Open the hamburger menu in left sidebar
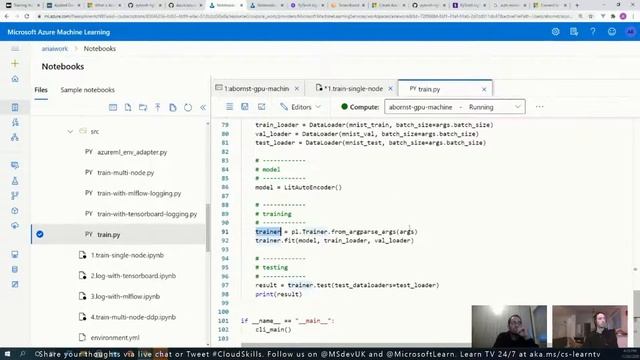The height and width of the screenshot is (360, 640). click(15, 49)
